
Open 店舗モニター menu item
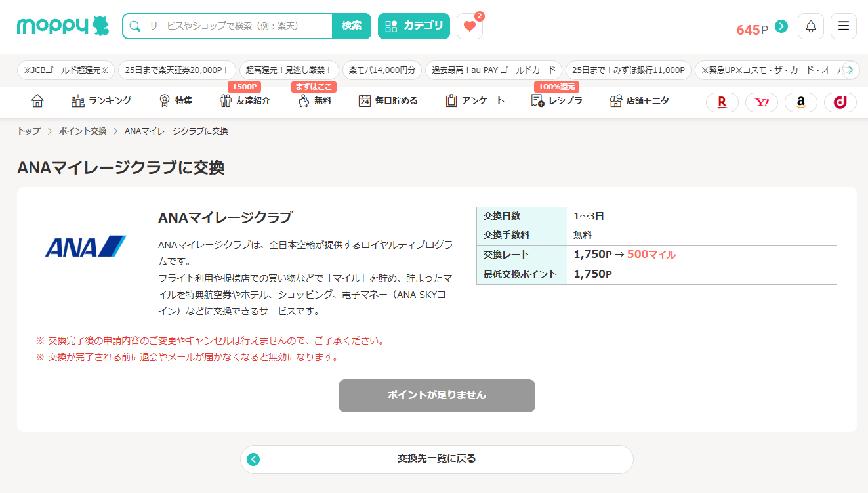(x=644, y=100)
